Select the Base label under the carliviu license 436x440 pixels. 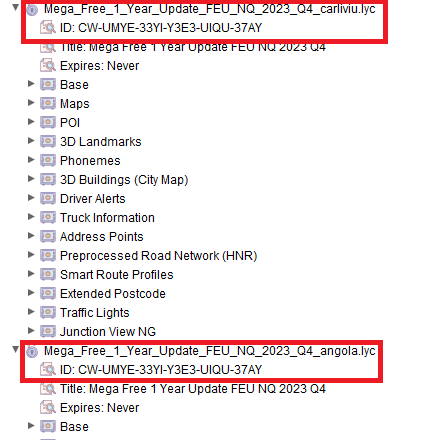[74, 85]
